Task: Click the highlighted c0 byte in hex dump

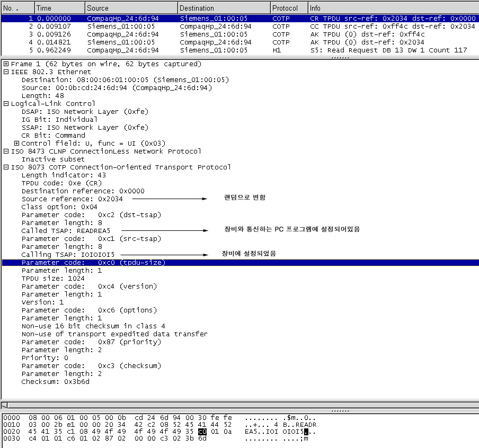Action: [202, 432]
